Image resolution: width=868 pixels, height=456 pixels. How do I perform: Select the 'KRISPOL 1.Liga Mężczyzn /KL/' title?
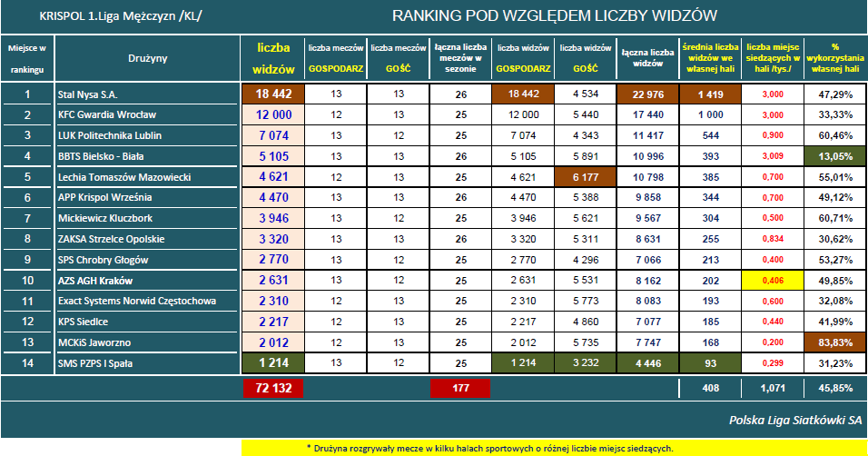click(120, 16)
